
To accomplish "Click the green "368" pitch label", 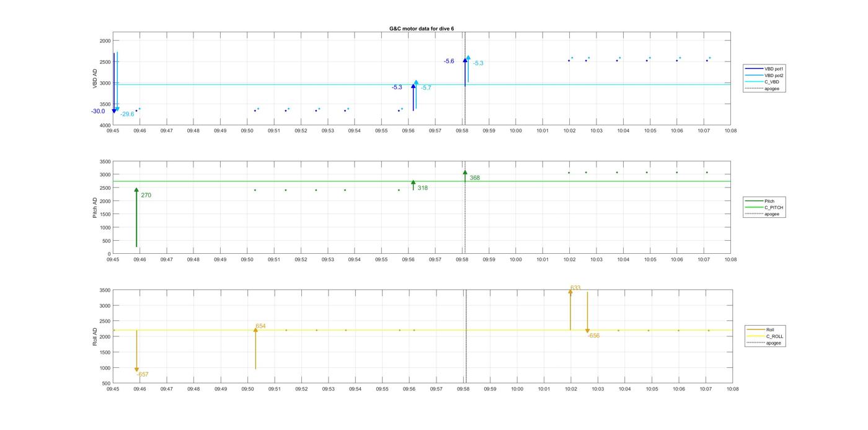I will [x=474, y=178].
